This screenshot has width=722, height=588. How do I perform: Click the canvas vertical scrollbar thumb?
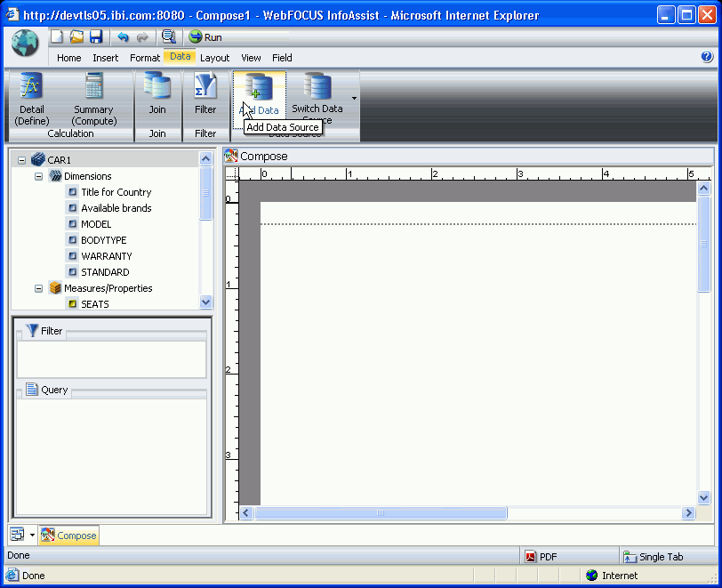pos(703,244)
